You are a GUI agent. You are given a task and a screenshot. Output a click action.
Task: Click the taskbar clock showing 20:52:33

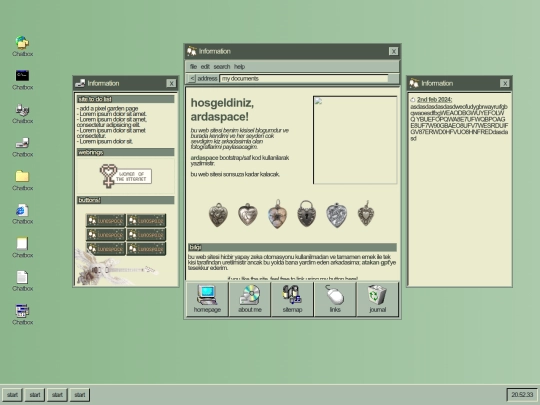[x=522, y=395]
